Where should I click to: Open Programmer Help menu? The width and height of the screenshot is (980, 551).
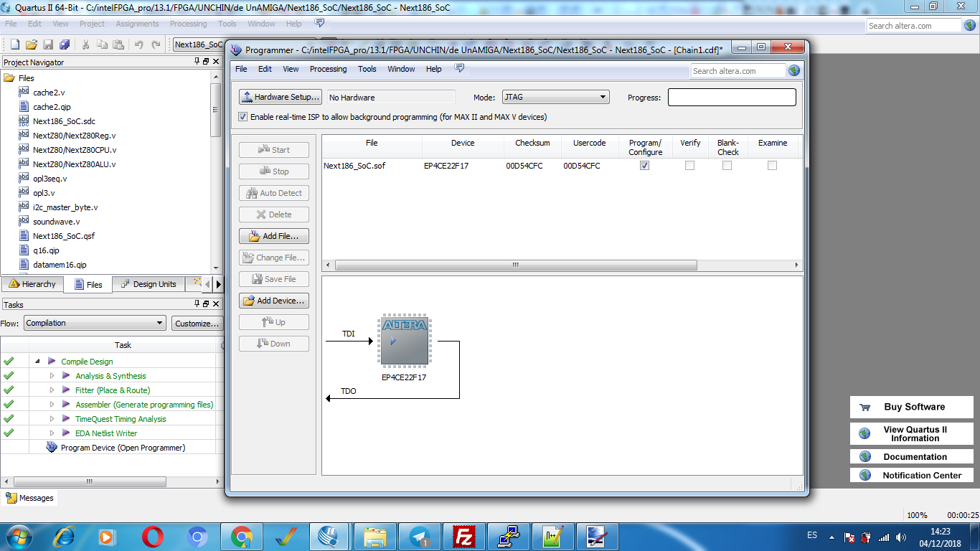click(433, 69)
